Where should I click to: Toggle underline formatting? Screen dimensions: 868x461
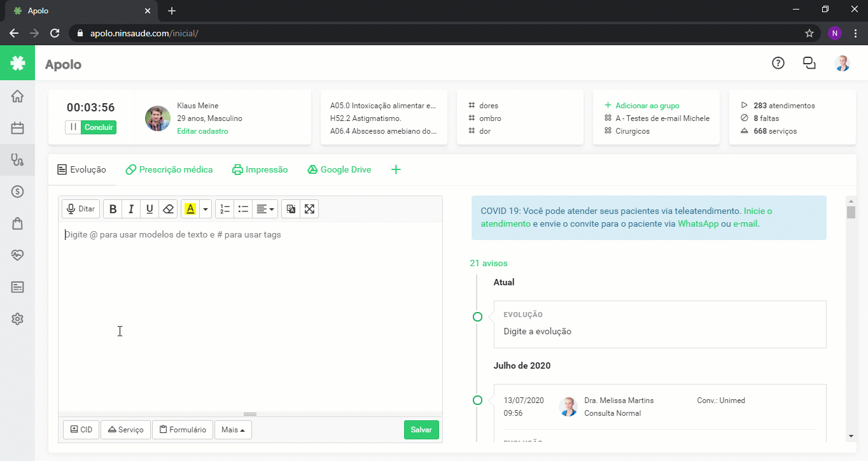pyautogui.click(x=150, y=209)
